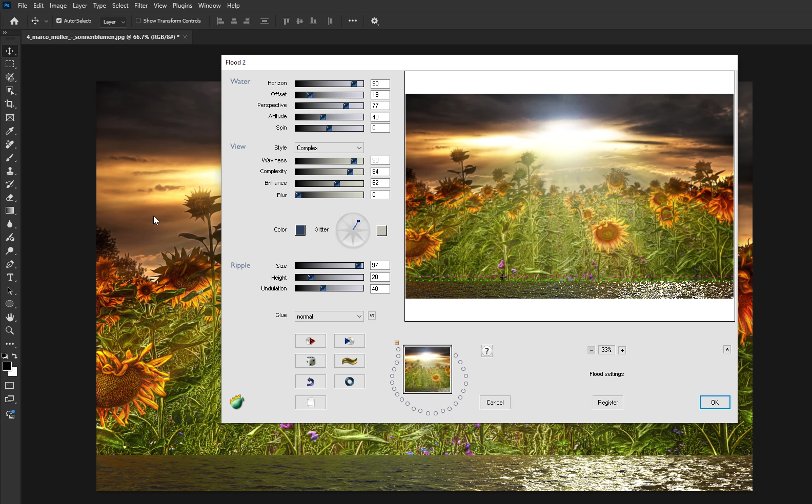Open the Glue dropdown set to normal
The image size is (812, 504).
[x=329, y=317]
